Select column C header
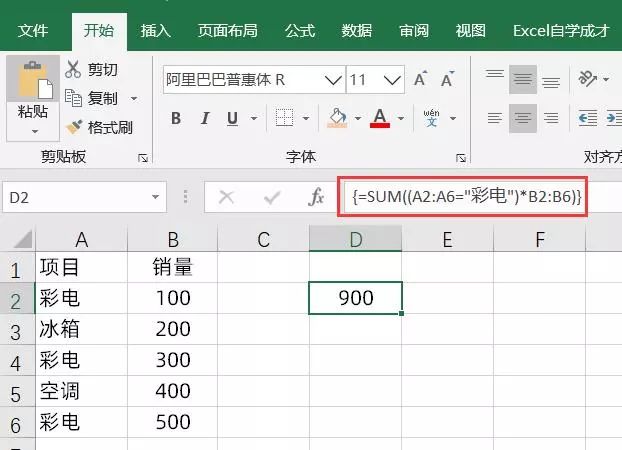The height and width of the screenshot is (450, 622). click(x=263, y=239)
